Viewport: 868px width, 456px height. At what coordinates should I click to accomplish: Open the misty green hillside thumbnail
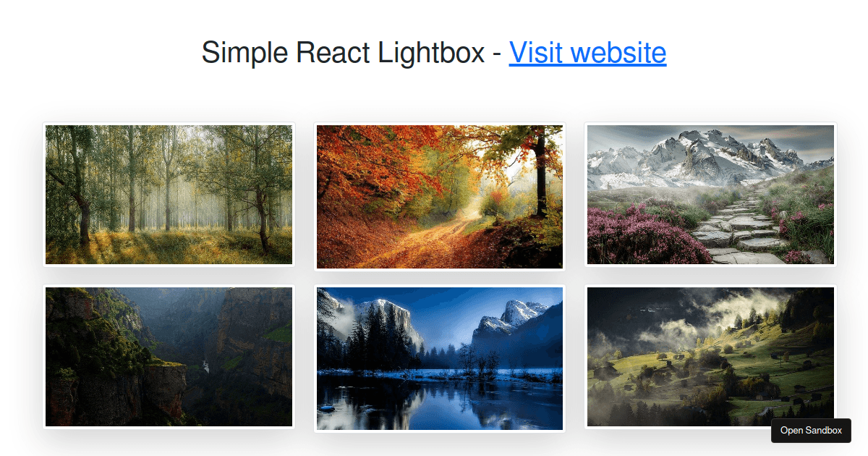pyautogui.click(x=710, y=357)
